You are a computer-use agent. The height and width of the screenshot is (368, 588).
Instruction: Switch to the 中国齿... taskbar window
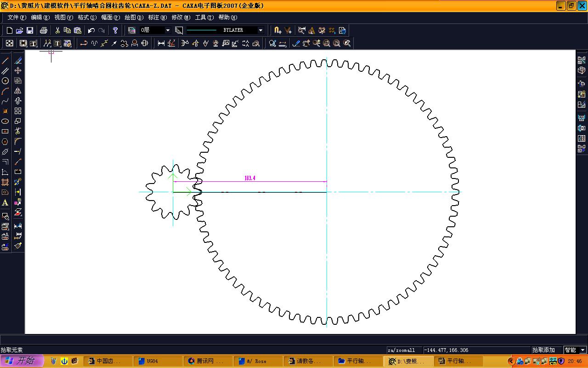click(108, 361)
